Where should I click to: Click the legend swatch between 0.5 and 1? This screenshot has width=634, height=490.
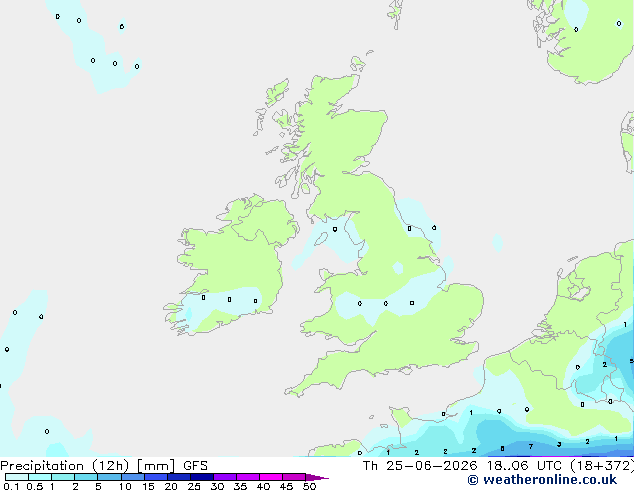[40, 477]
